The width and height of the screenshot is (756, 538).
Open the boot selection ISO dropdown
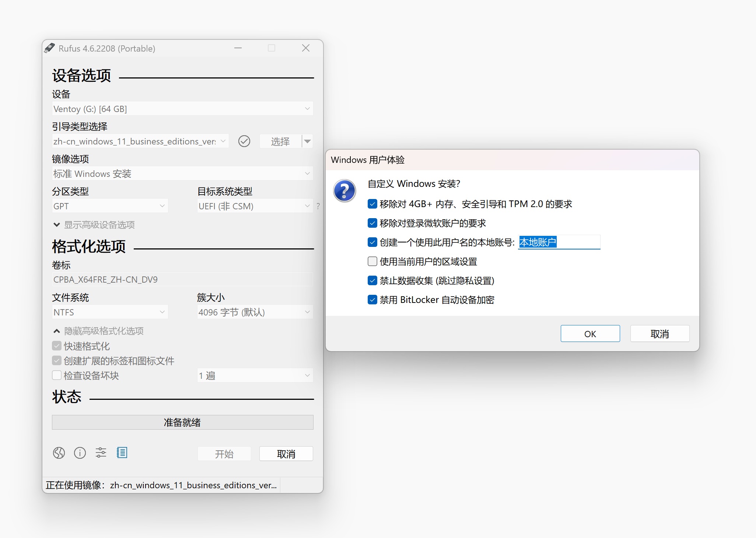tap(140, 141)
